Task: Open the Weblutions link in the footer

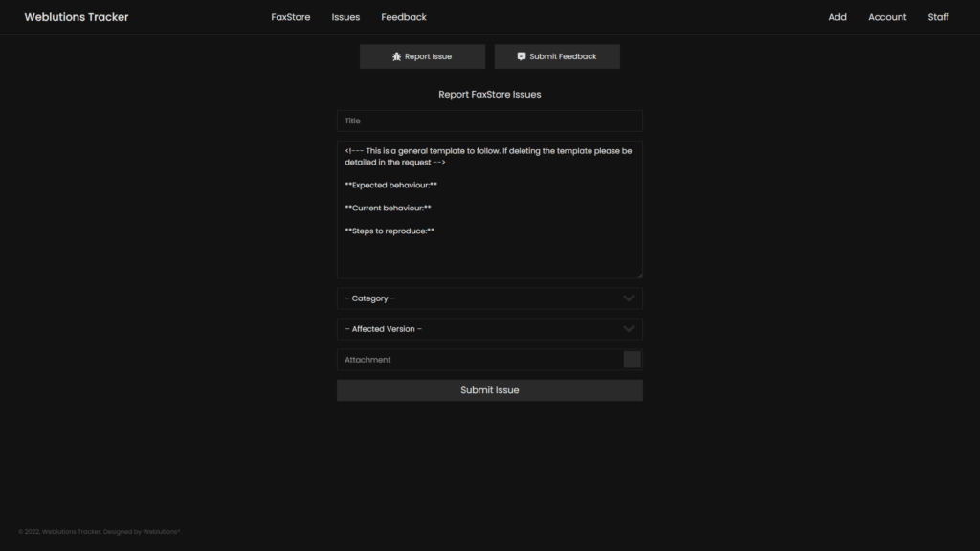Action: point(163,531)
